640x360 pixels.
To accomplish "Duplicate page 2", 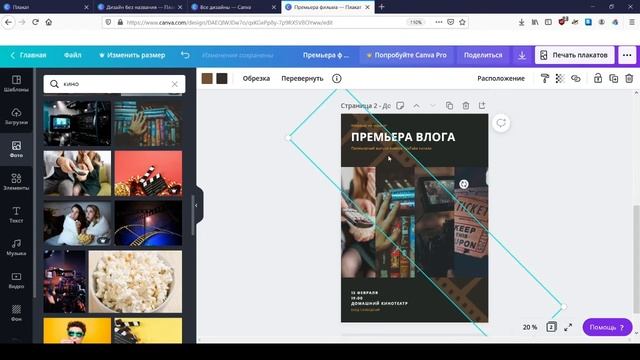I will [449, 106].
